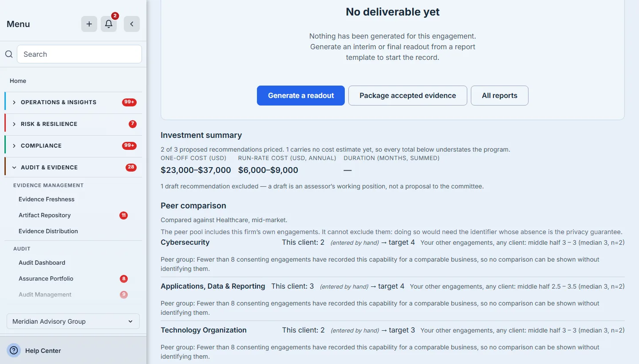Click Generate a readout button
Image resolution: width=639 pixels, height=364 pixels.
click(301, 95)
